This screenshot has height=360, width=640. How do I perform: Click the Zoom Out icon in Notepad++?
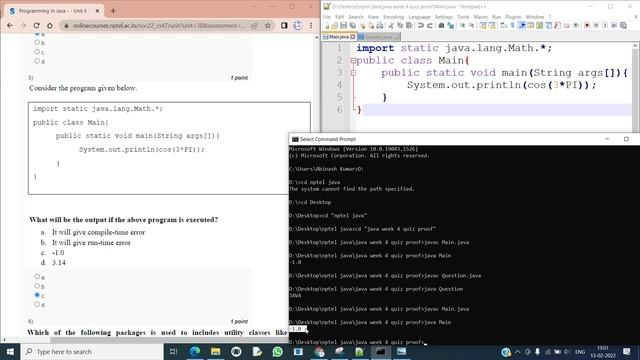click(471, 25)
